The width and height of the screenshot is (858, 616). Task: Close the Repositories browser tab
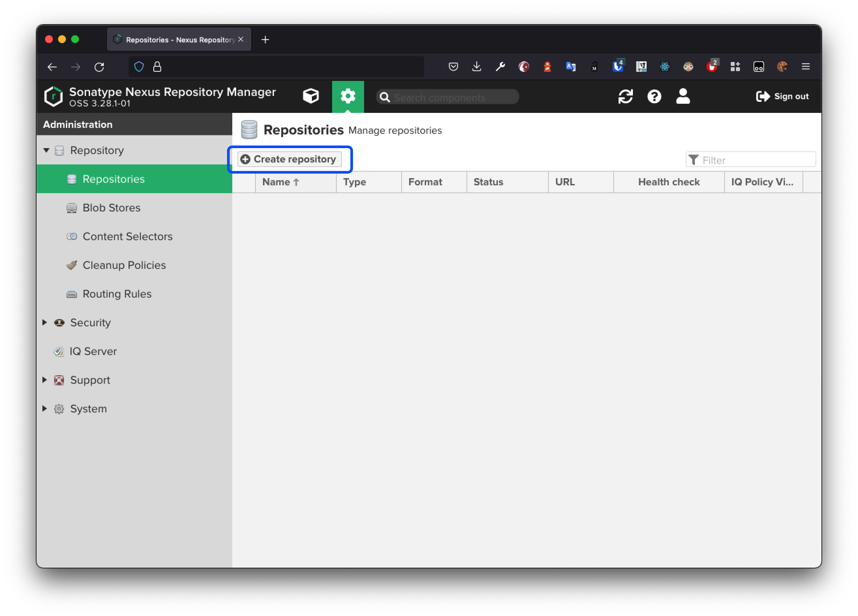pos(241,39)
